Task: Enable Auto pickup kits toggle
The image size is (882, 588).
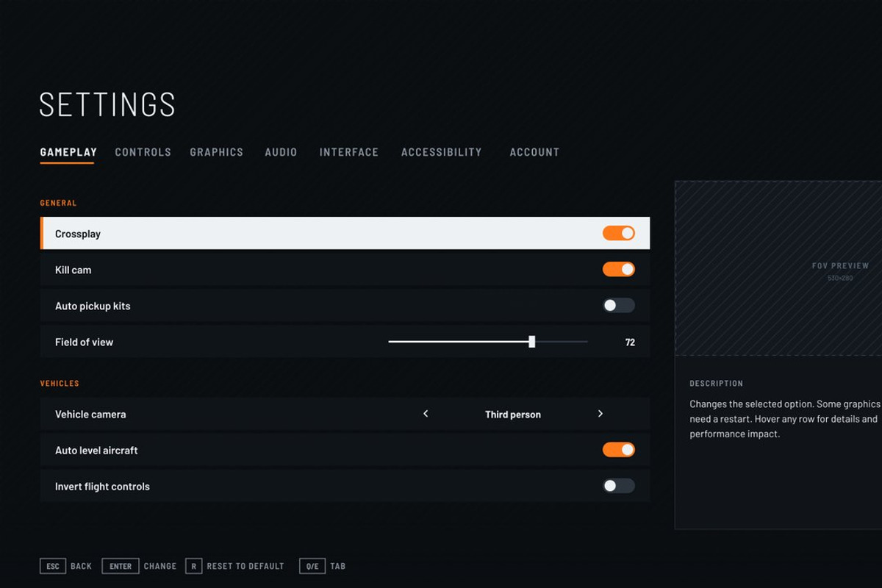Action: 619,305
